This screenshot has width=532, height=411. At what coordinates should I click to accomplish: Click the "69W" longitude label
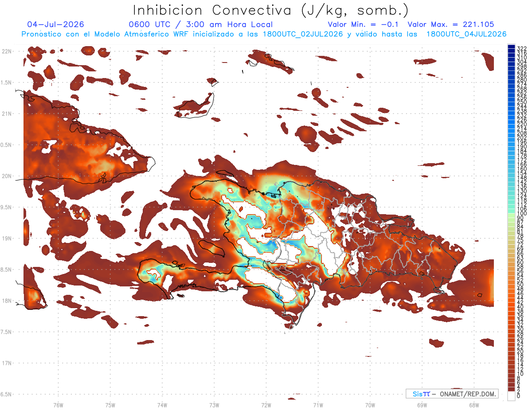click(x=422, y=405)
